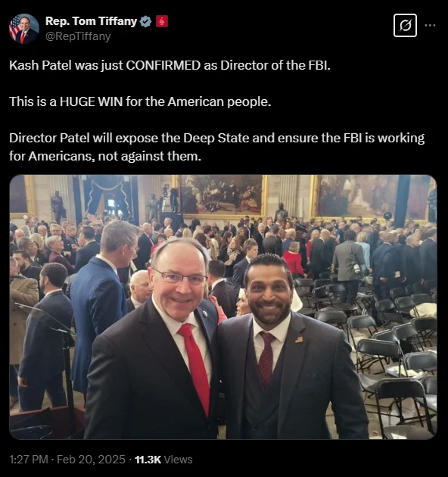Visit the @RepTiffany handle link
The height and width of the screenshot is (477, 448).
click(78, 36)
